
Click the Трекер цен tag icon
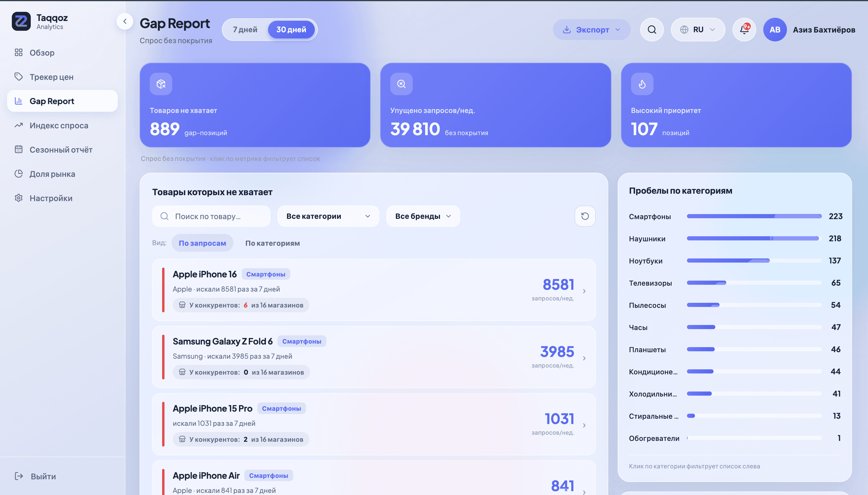click(x=19, y=77)
